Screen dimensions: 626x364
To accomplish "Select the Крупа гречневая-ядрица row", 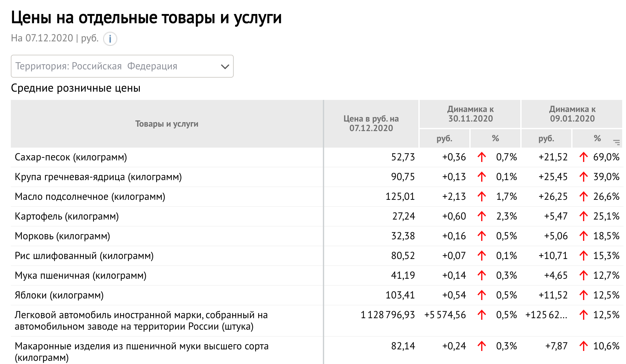I will [98, 177].
